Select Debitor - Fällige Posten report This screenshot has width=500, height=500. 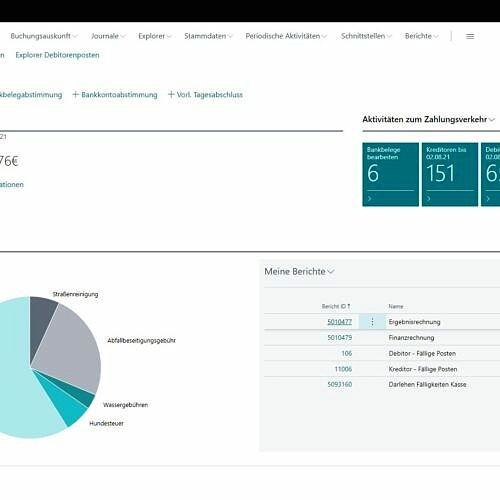422,353
